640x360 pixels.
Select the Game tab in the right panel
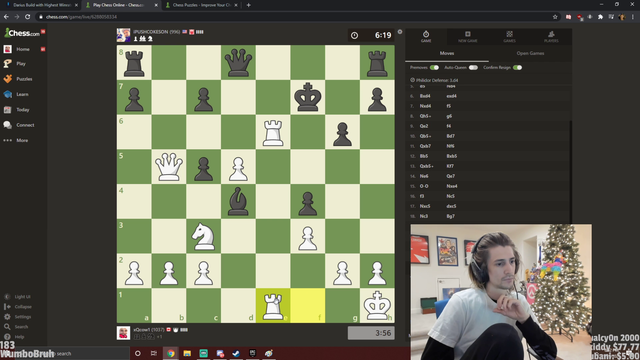coord(426,36)
